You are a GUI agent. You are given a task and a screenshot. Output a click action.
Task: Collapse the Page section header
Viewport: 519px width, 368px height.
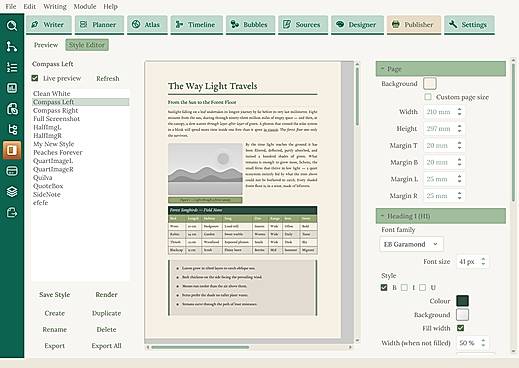point(441,69)
